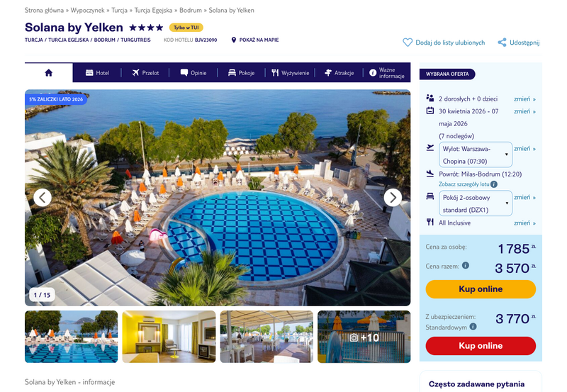Click the info icon next to Standardowym

(473, 327)
